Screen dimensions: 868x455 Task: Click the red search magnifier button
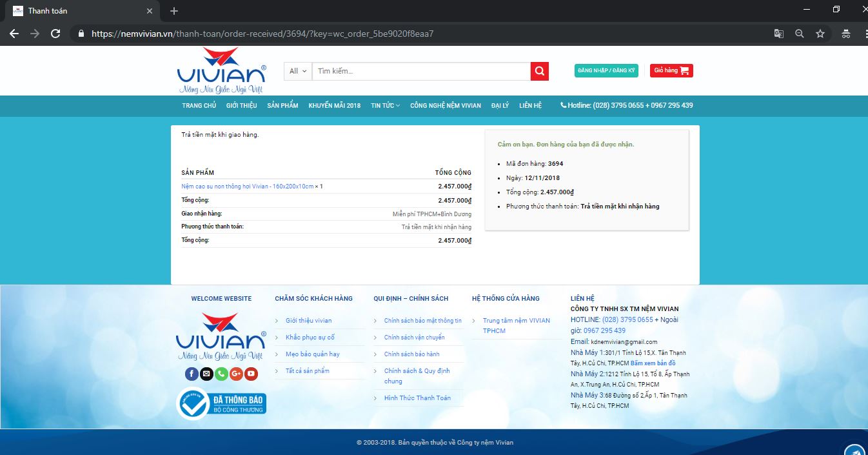pos(540,71)
